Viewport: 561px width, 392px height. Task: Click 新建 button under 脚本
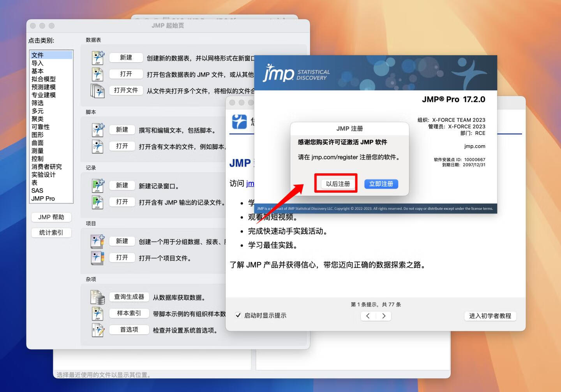click(122, 130)
